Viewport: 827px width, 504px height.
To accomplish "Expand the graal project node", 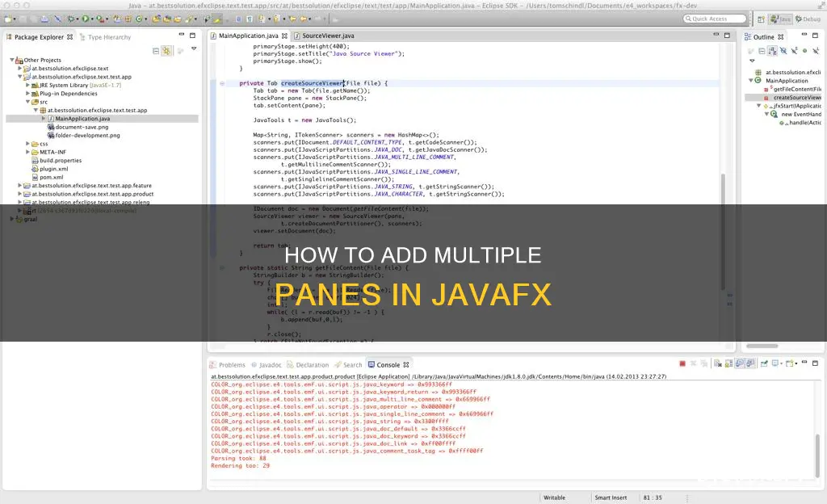I will (x=12, y=219).
